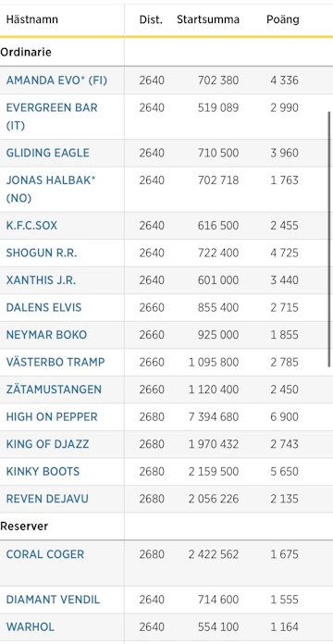The height and width of the screenshot is (644, 333).
Task: Open JONAS HALBAK* (NO) horse details
Action: click(51, 190)
